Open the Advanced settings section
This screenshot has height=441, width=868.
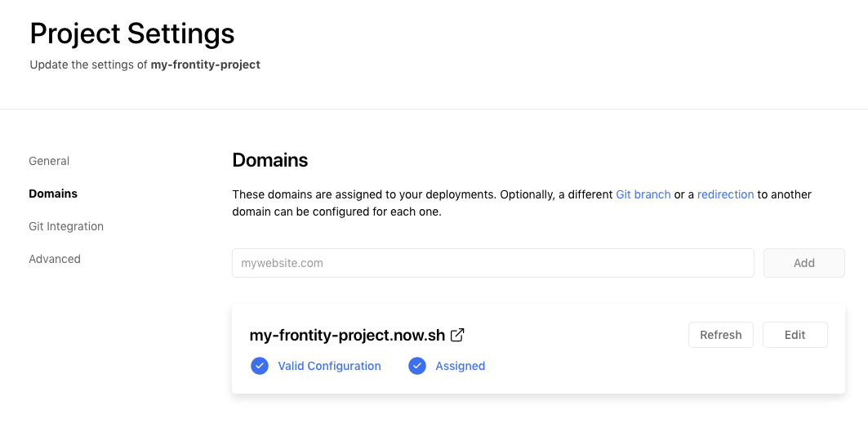pyautogui.click(x=55, y=259)
